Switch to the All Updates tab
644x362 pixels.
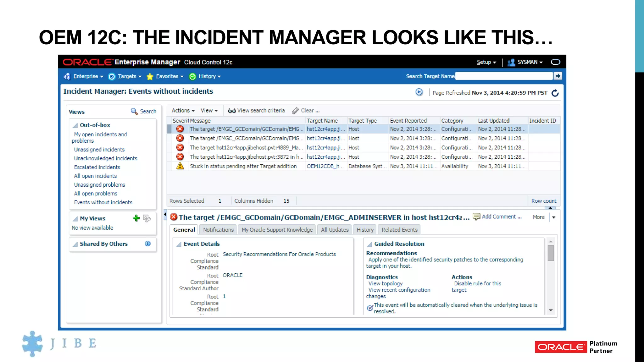click(335, 230)
